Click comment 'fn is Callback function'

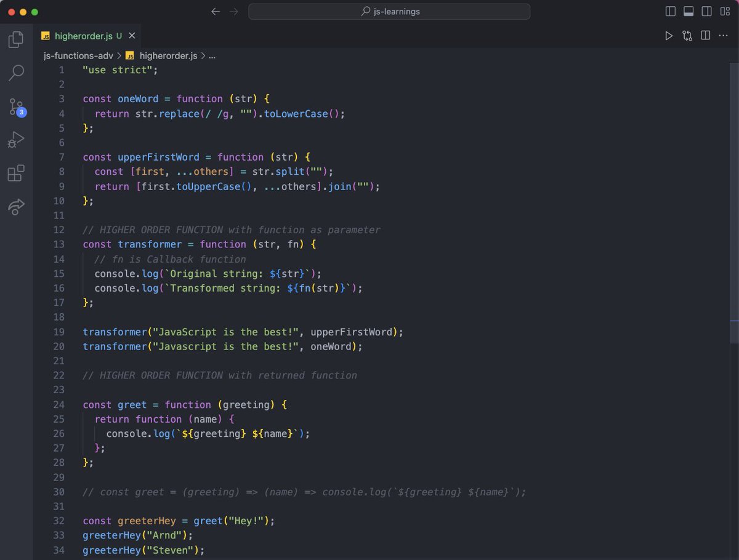click(170, 259)
